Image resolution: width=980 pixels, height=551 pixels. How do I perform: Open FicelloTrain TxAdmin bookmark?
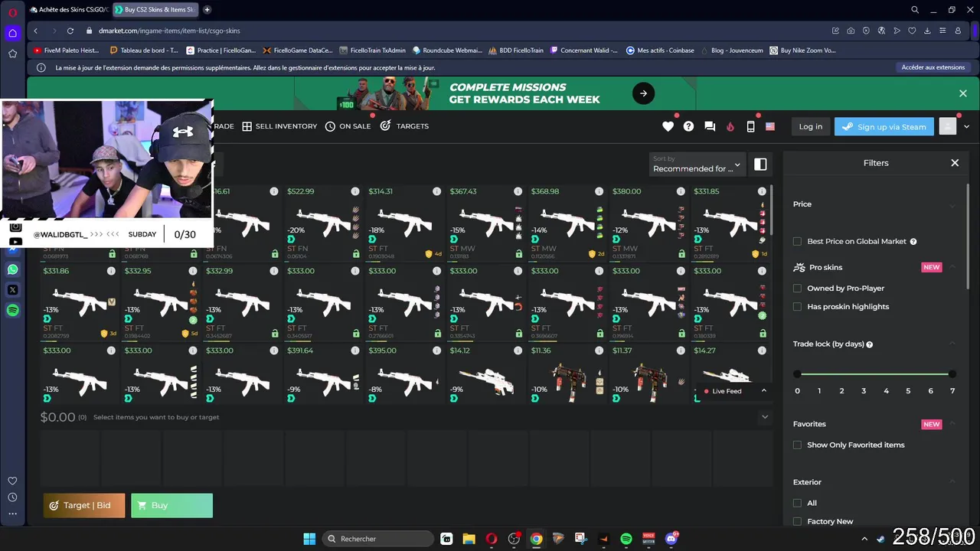[x=371, y=51]
